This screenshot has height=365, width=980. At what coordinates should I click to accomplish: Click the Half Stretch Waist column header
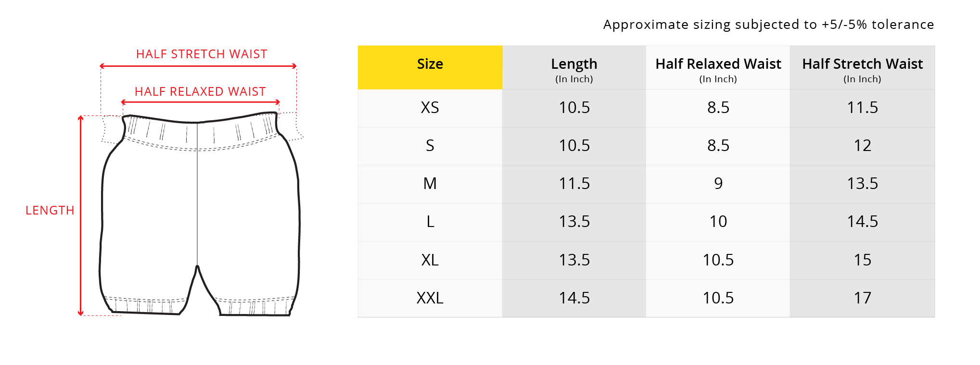[862, 68]
